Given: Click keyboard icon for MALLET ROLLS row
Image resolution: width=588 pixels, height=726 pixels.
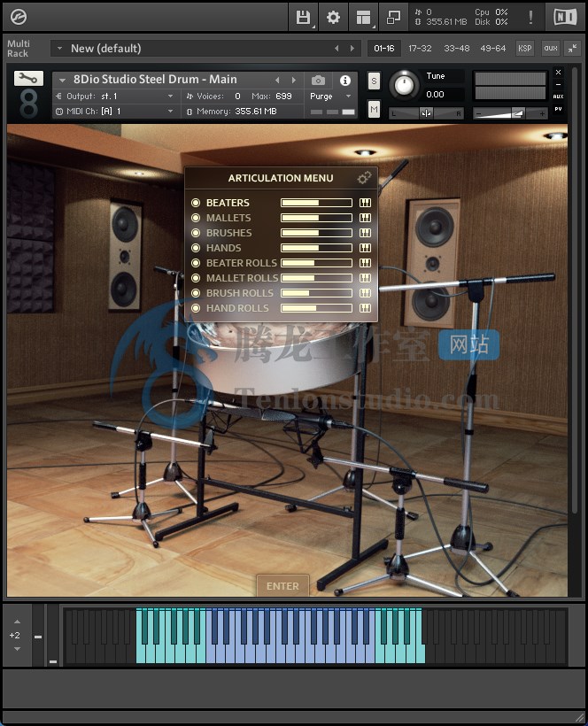Looking at the screenshot, I should tap(366, 278).
